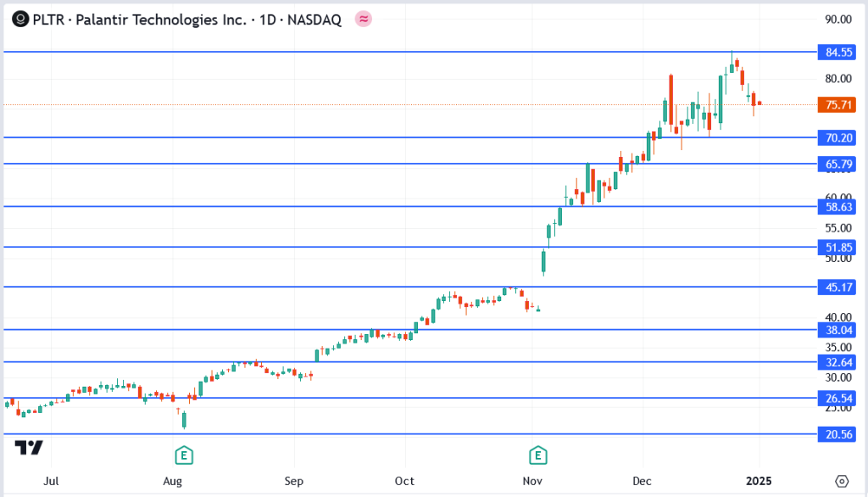Click the Oct label on time axis
This screenshot has height=497, width=868.
pyautogui.click(x=405, y=481)
